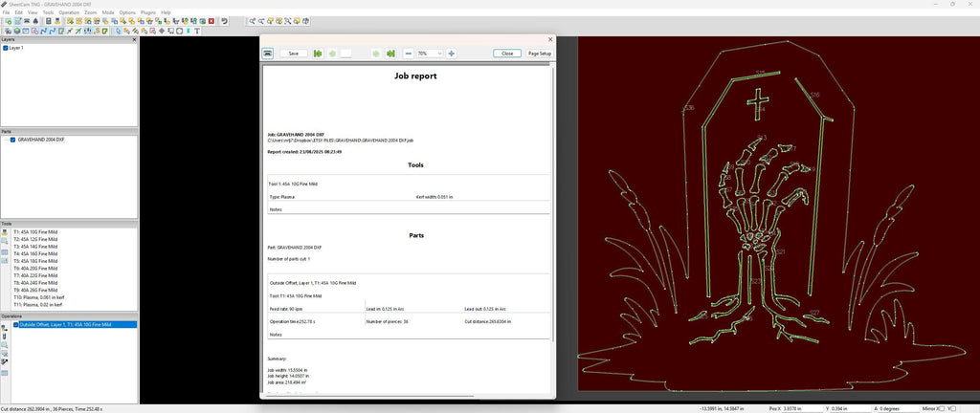980x413 pixels.
Task: Click the page number field in report toolbar
Action: [345, 54]
